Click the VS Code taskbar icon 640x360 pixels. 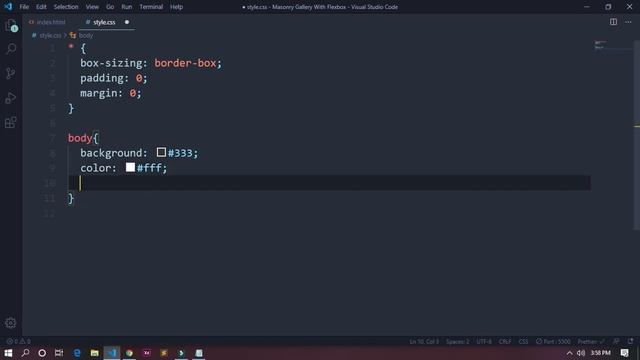pyautogui.click(x=112, y=353)
